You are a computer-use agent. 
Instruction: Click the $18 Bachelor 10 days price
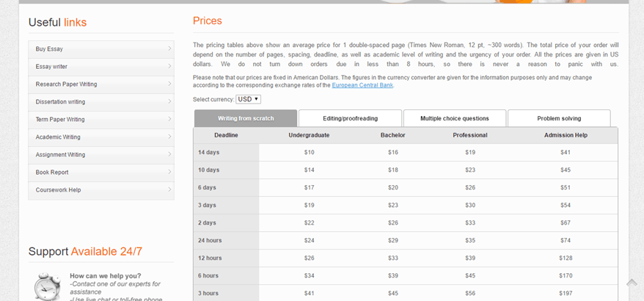click(393, 170)
